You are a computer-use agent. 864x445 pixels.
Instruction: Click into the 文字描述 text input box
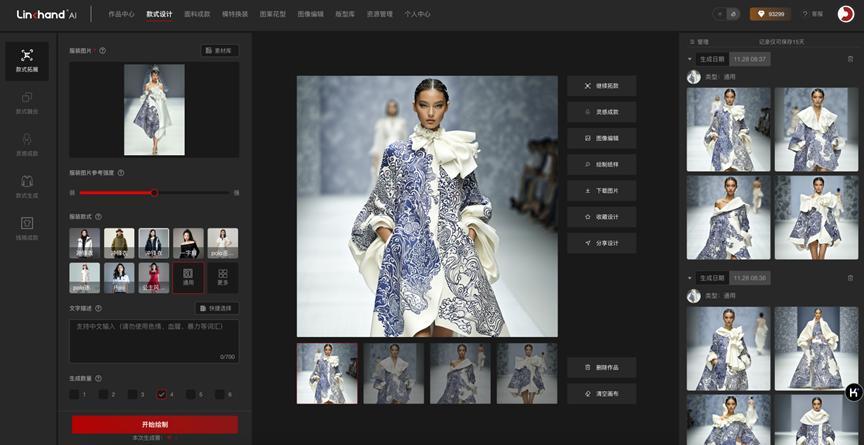153,338
